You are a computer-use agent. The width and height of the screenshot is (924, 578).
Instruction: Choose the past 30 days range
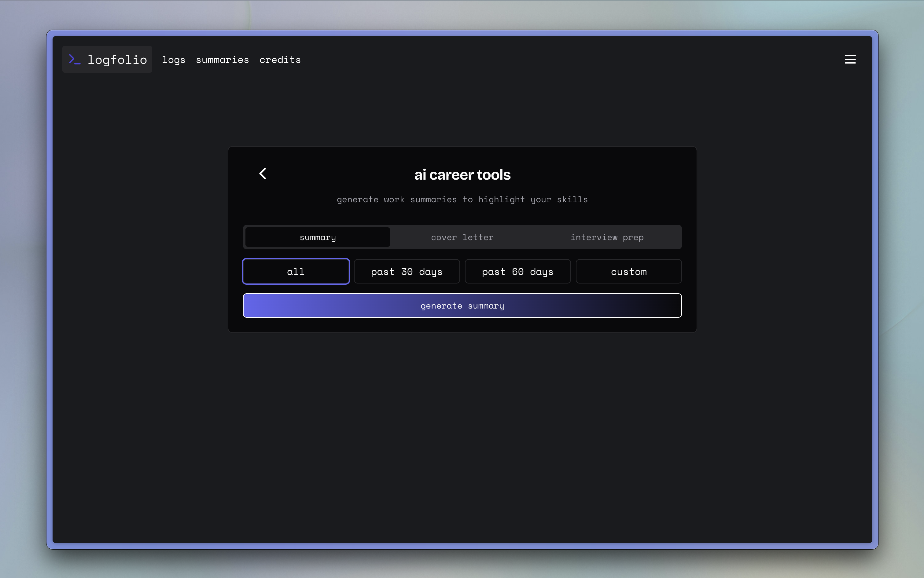(407, 271)
